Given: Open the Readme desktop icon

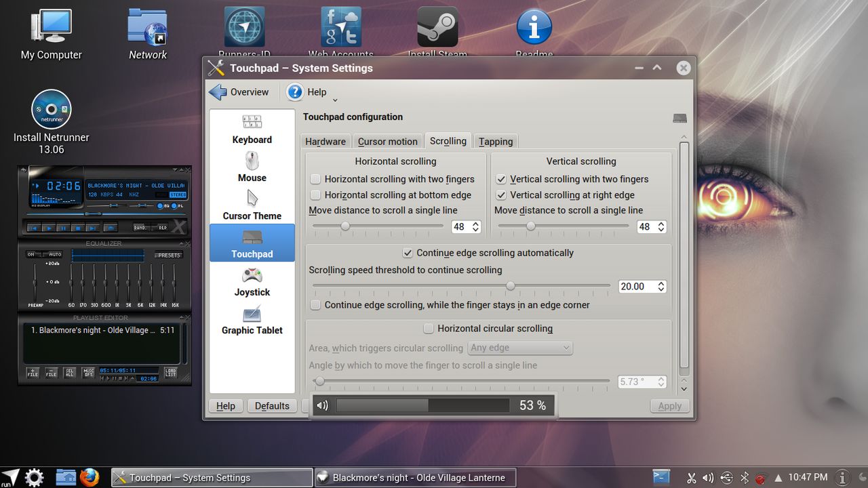Looking at the screenshot, I should click(x=534, y=33).
